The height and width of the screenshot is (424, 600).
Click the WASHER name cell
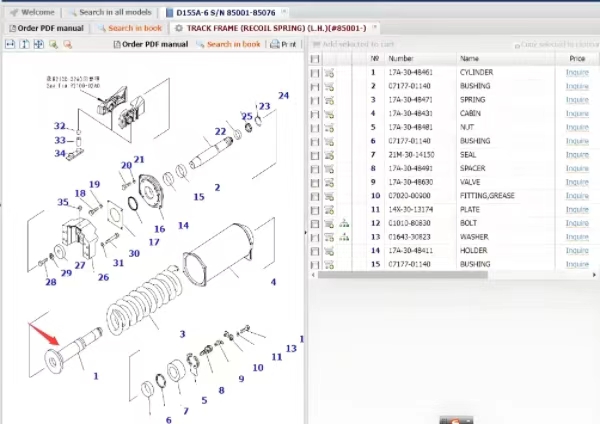[474, 237]
